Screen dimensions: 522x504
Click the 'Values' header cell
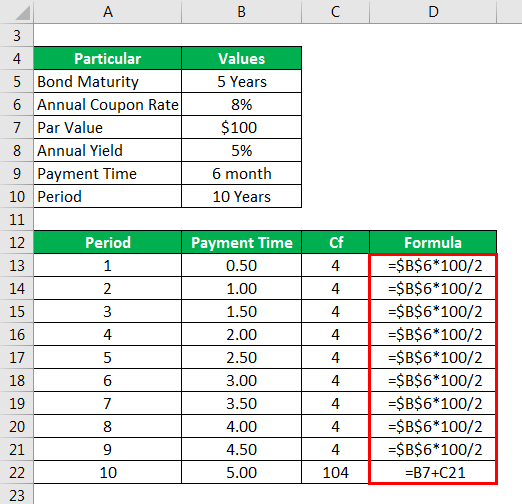tap(241, 58)
